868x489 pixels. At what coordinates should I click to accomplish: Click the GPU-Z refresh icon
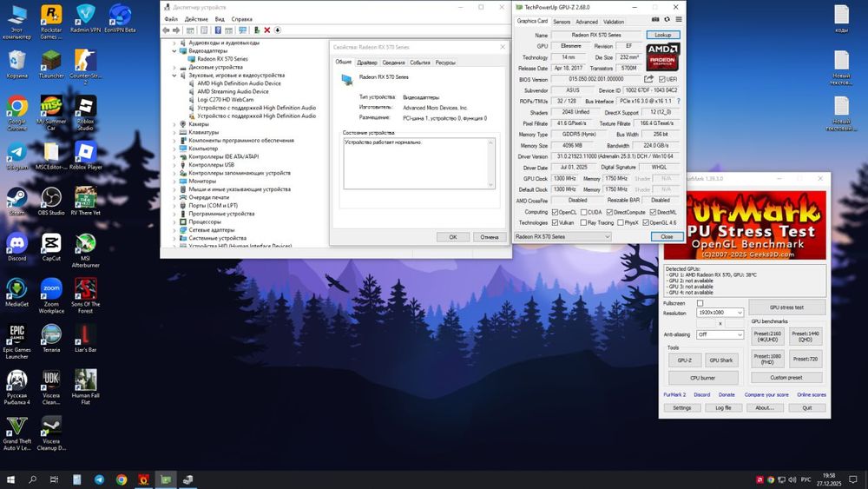click(666, 21)
